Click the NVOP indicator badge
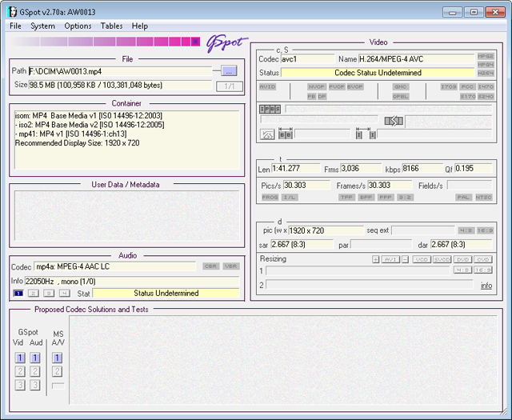The image size is (512, 420). coord(317,86)
